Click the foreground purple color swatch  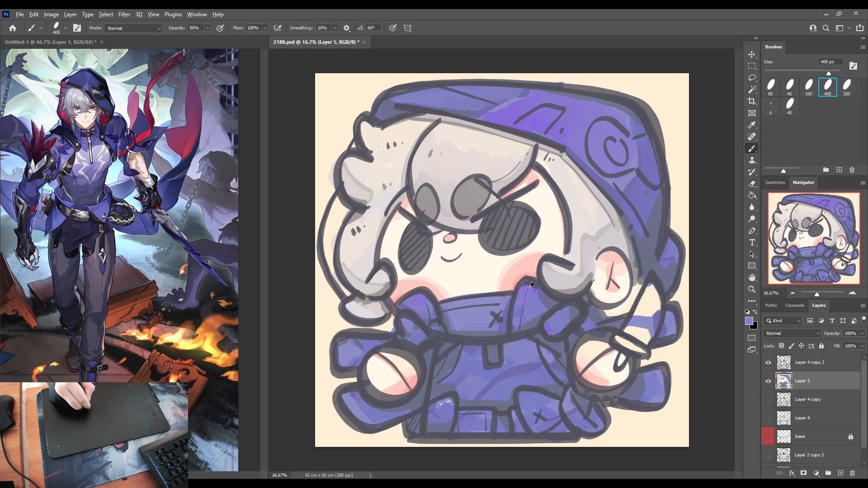coord(749,321)
